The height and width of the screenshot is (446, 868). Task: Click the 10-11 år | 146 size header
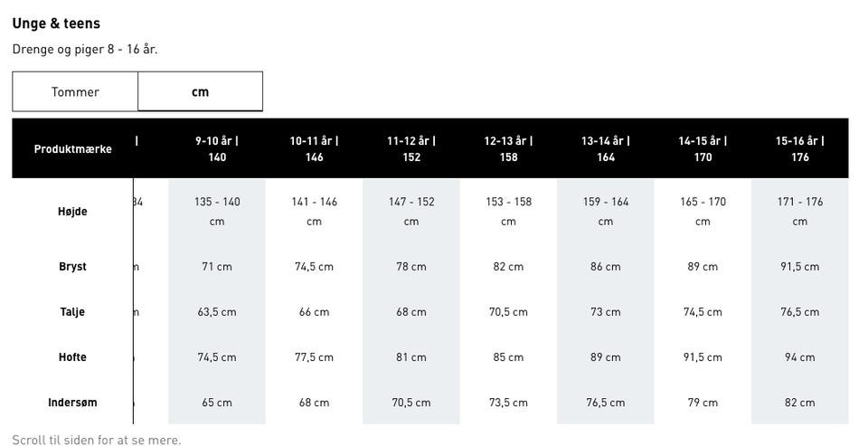314,148
